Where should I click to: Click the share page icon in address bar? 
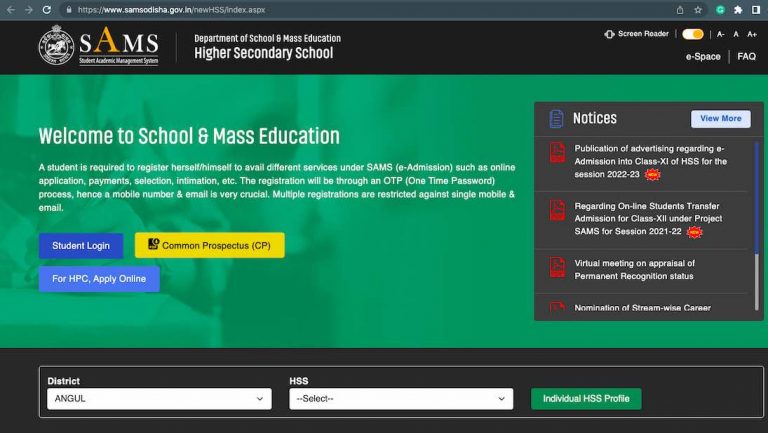pyautogui.click(x=680, y=9)
